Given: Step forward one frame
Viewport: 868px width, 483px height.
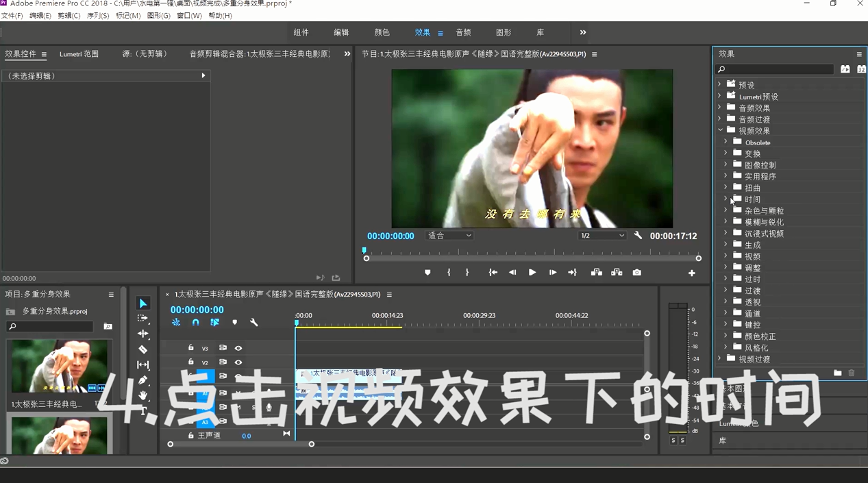Looking at the screenshot, I should click(552, 273).
